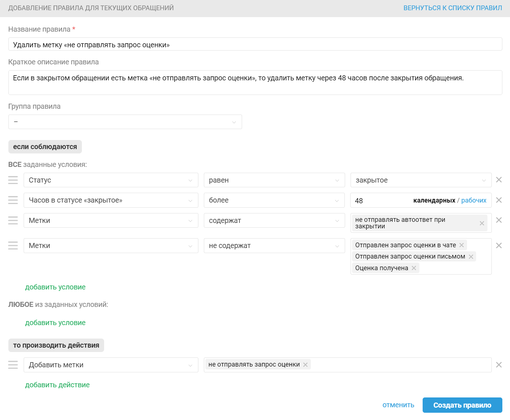Open the Группа правила dropdown
This screenshot has width=510, height=420.
(x=125, y=122)
